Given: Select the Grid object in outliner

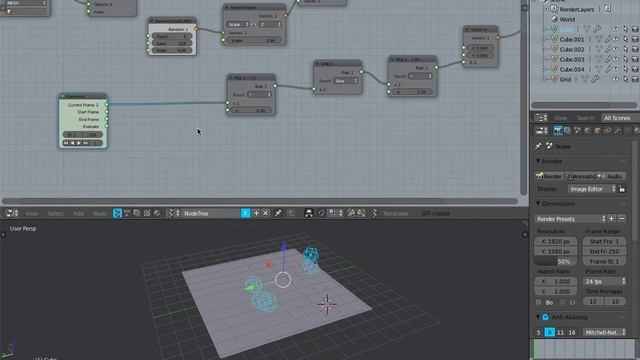Looking at the screenshot, I should coord(565,79).
